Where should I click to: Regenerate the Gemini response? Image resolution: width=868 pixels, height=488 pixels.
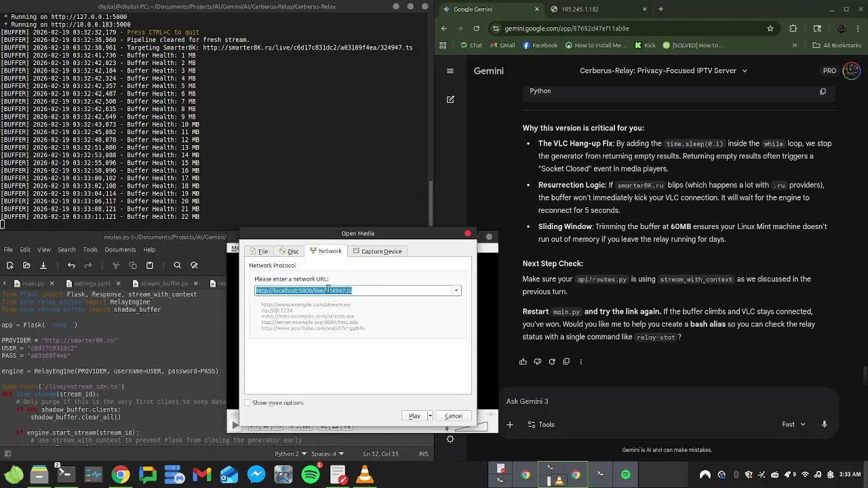click(552, 361)
